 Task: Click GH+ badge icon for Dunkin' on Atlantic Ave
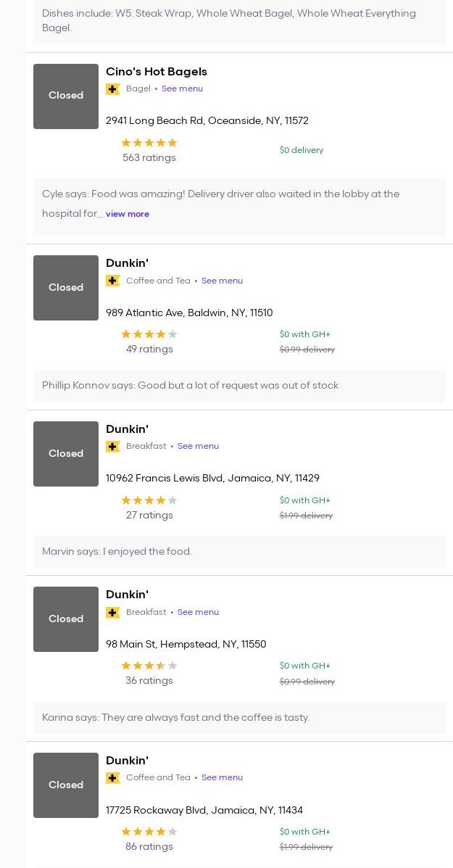112,281
